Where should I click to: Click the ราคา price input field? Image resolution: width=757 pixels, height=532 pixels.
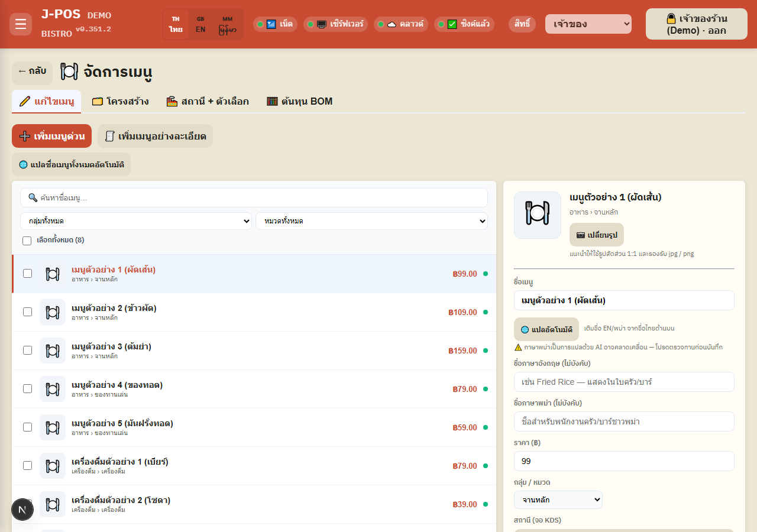click(624, 461)
